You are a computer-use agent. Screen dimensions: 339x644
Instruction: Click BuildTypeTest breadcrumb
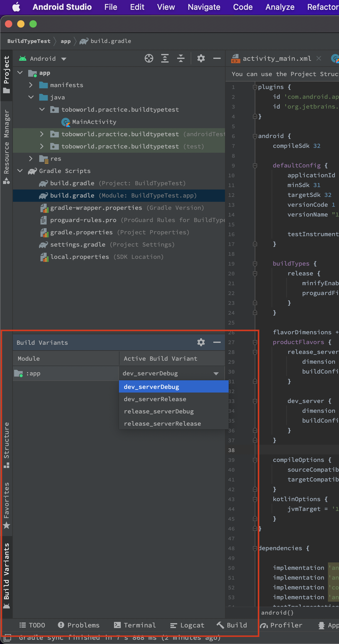[29, 41]
